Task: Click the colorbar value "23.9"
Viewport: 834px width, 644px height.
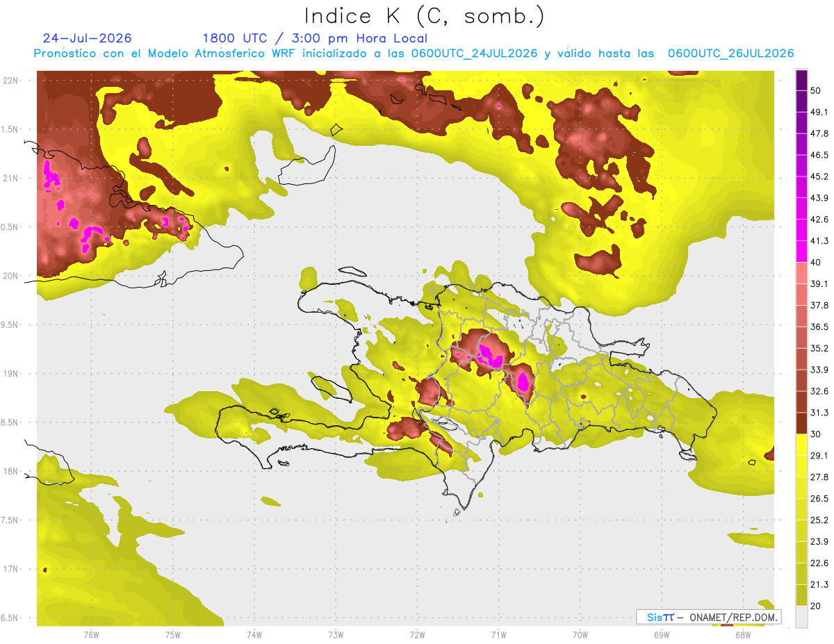Action: coord(819,542)
